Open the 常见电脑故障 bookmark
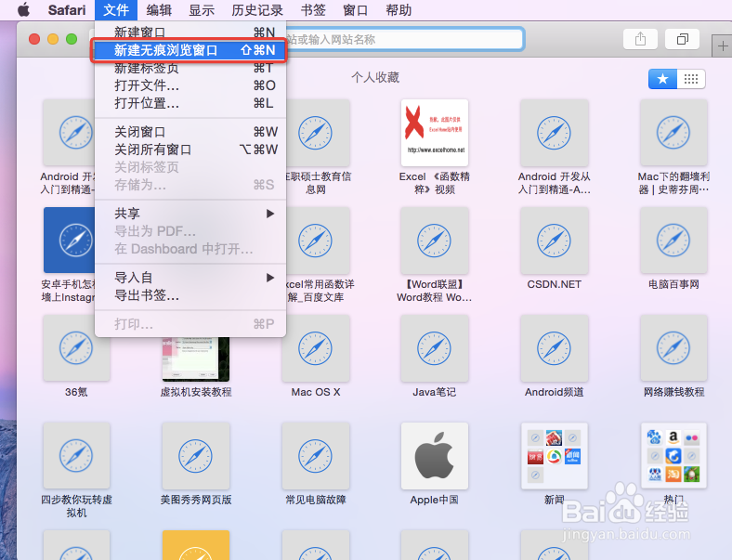The height and width of the screenshot is (560, 732). coord(316,456)
